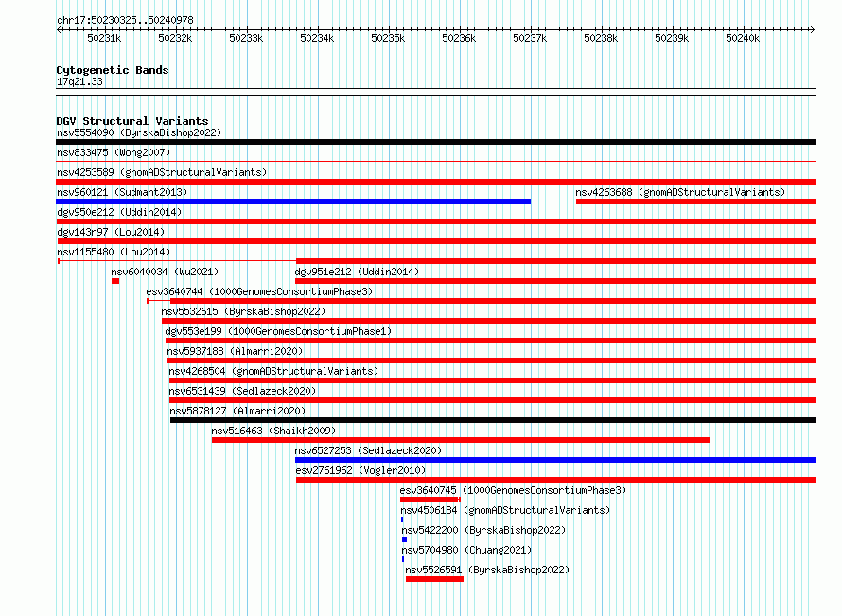Select the nsv4253589 gnomAD variant label

point(162,172)
